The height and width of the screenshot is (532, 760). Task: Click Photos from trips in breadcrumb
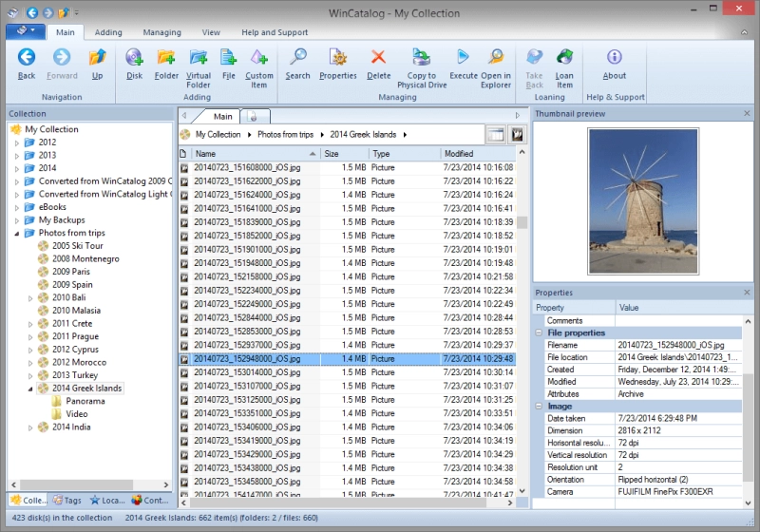(x=285, y=134)
